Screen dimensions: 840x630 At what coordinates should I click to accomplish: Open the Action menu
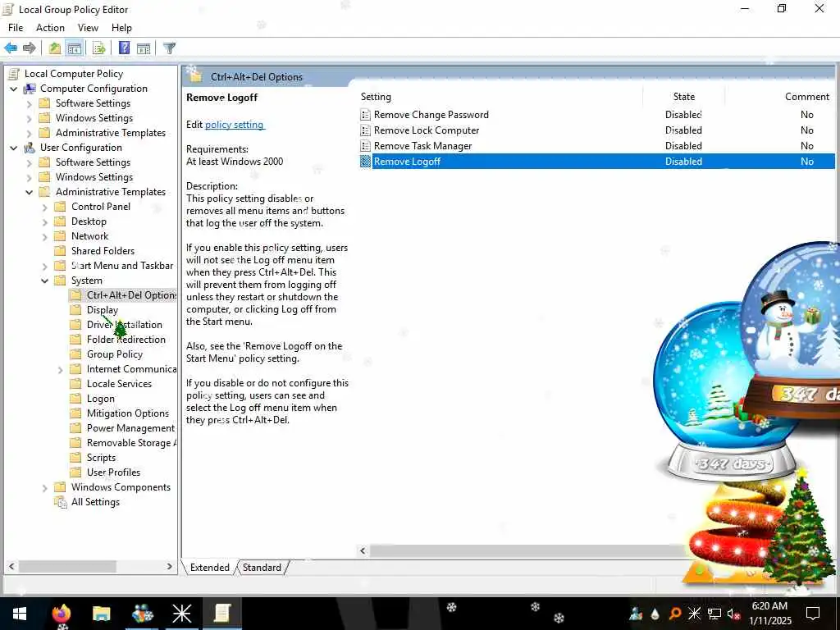[x=50, y=28]
